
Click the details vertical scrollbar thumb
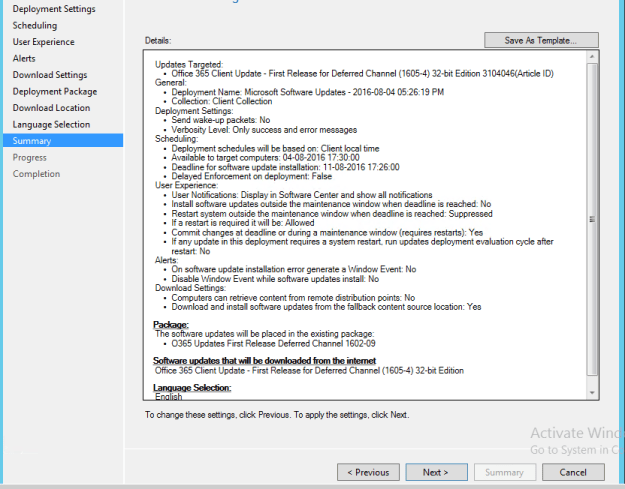click(592, 219)
